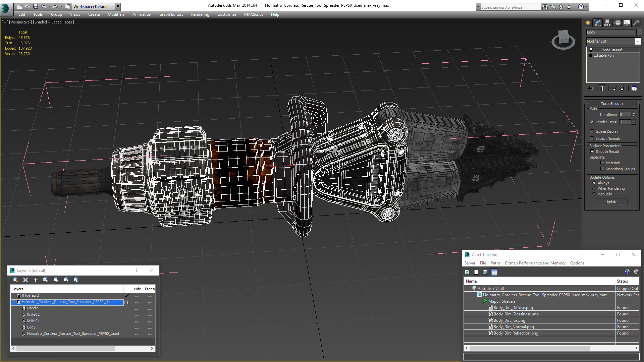
Task: Click Delete Layer X icon
Action: (25, 280)
